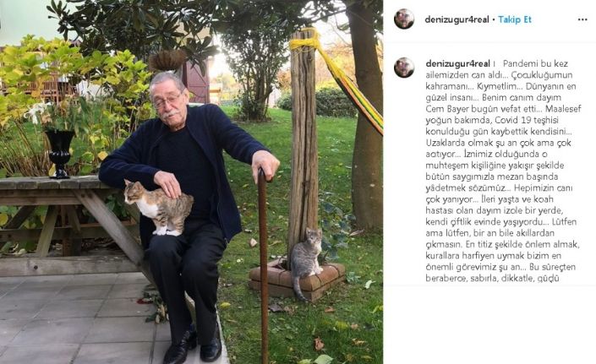The width and height of the screenshot is (596, 364).
Task: Follow the account via Takip Et
Action: click(x=515, y=19)
